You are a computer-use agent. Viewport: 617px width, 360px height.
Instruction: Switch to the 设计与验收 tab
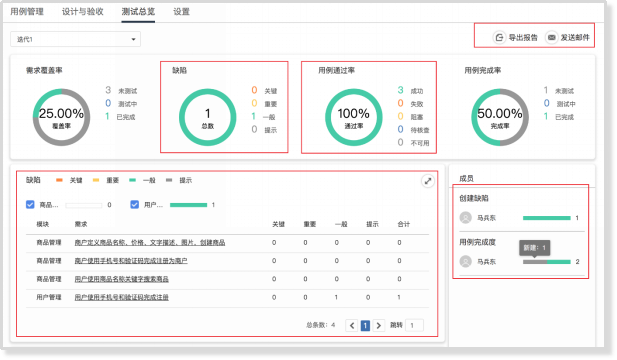pos(83,11)
